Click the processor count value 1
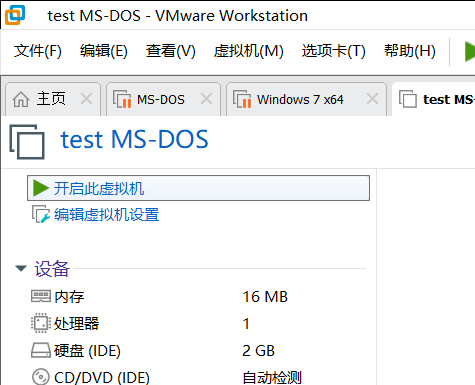The image size is (475, 385). coord(246,324)
